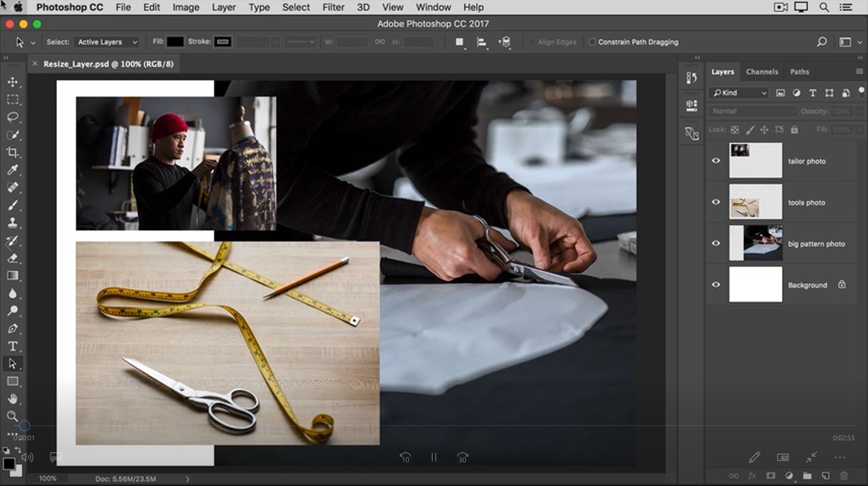The image size is (868, 486).
Task: Select the Eyedropper tool
Action: point(13,170)
